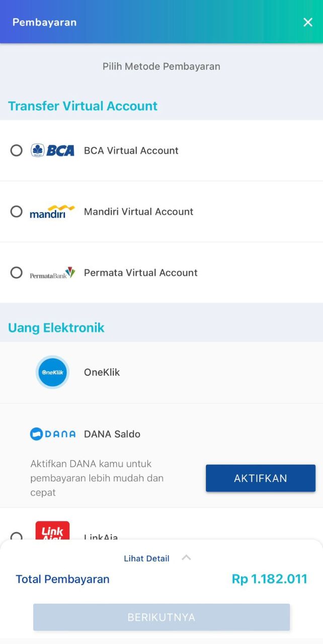
Task: Tap the DANA wallet logo
Action: 53,434
